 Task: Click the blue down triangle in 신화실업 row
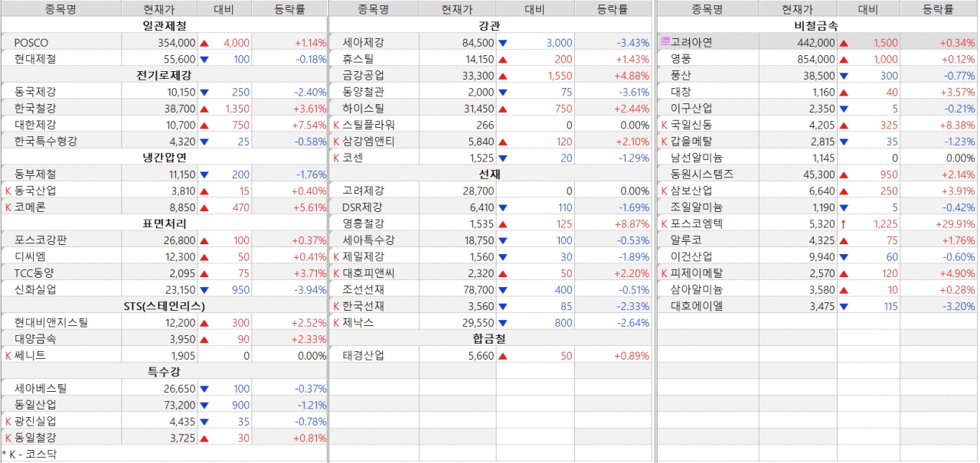click(x=204, y=290)
